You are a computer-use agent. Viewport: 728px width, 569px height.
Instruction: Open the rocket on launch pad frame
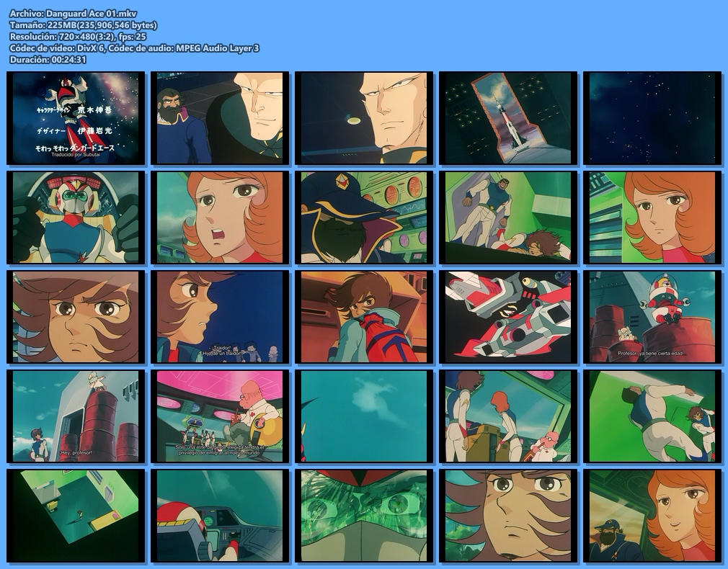click(508, 118)
